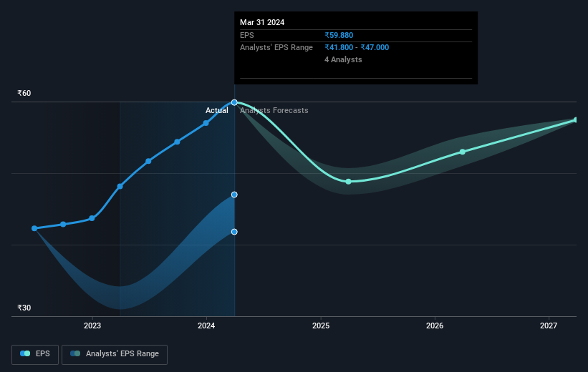
Task: Select the forecast EPS point at the far end after 2027
Action: coord(576,120)
